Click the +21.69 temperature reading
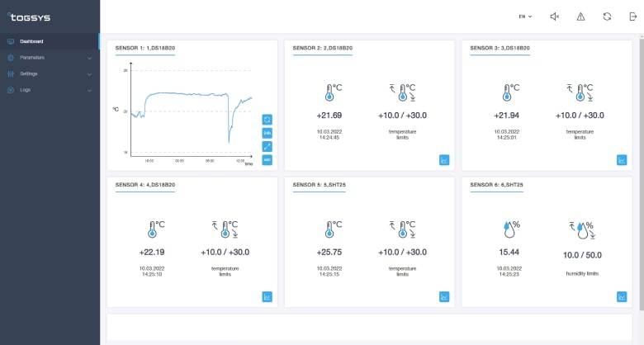This screenshot has width=644, height=345. tap(329, 116)
